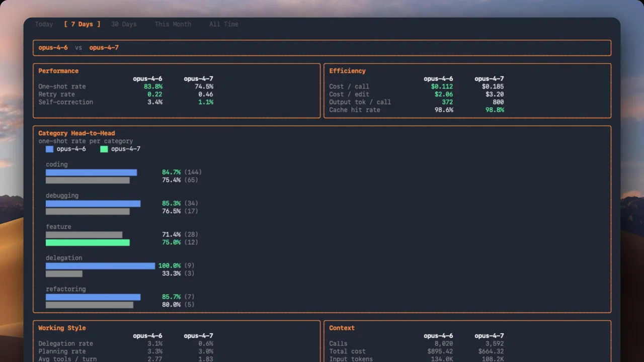Click the $0.185 cost per call value

coord(493,86)
